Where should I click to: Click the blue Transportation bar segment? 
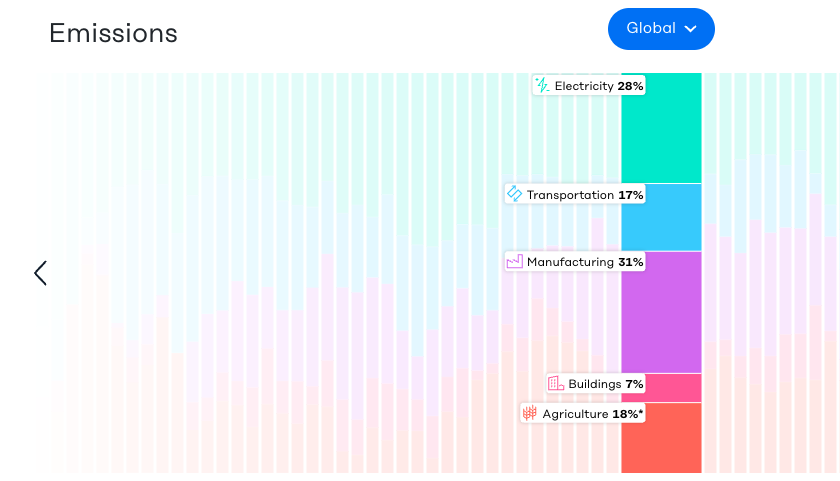pyautogui.click(x=661, y=217)
